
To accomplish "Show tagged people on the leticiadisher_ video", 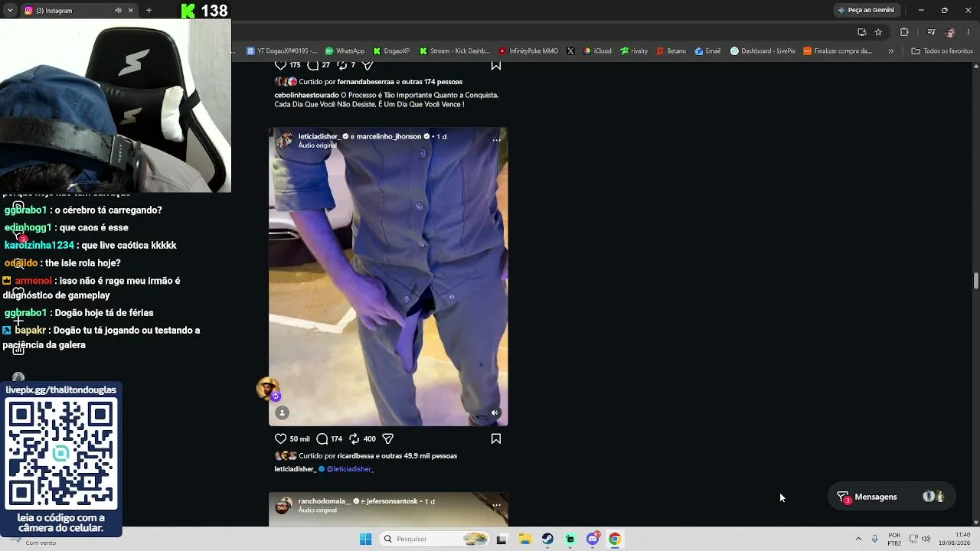I will pos(282,413).
